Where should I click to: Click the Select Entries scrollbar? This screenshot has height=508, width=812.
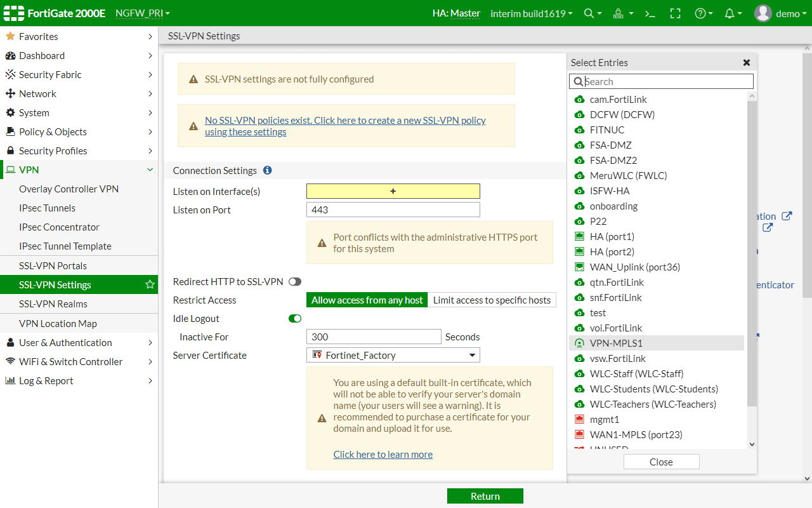[x=752, y=254]
